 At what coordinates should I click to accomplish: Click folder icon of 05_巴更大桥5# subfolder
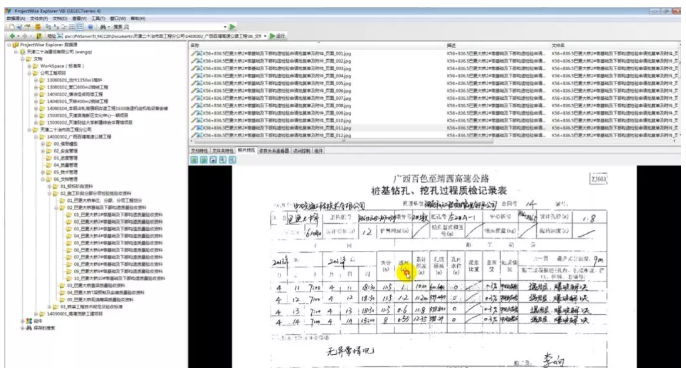(x=69, y=243)
